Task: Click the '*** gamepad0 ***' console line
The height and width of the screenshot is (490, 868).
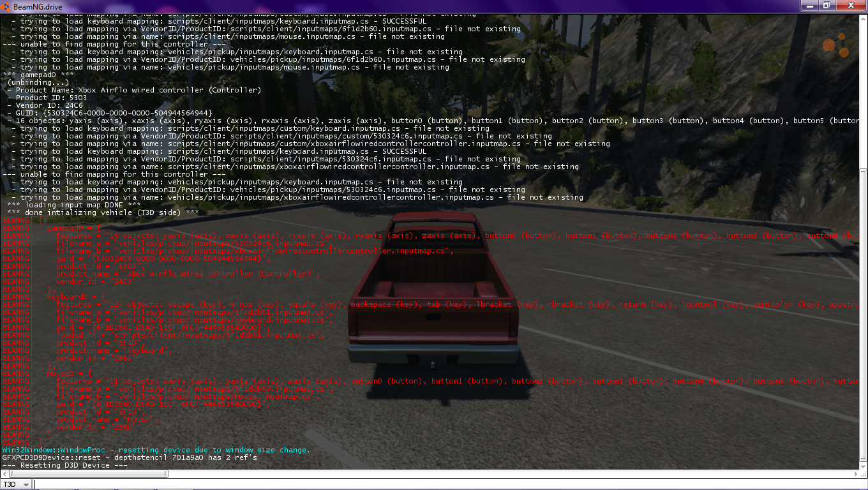Action: coord(38,75)
